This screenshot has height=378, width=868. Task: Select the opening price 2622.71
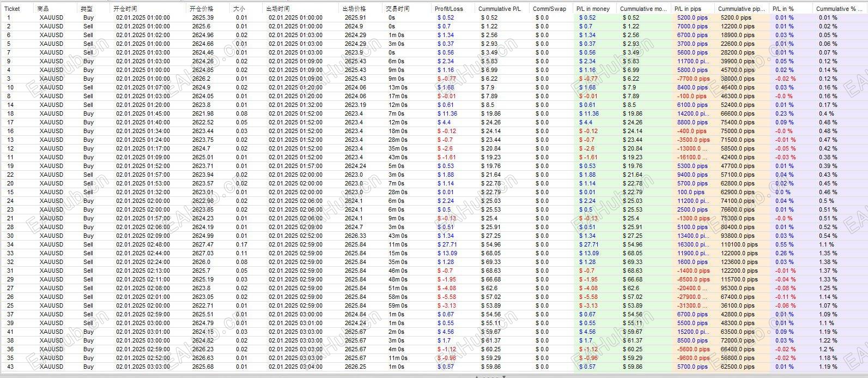click(x=203, y=305)
